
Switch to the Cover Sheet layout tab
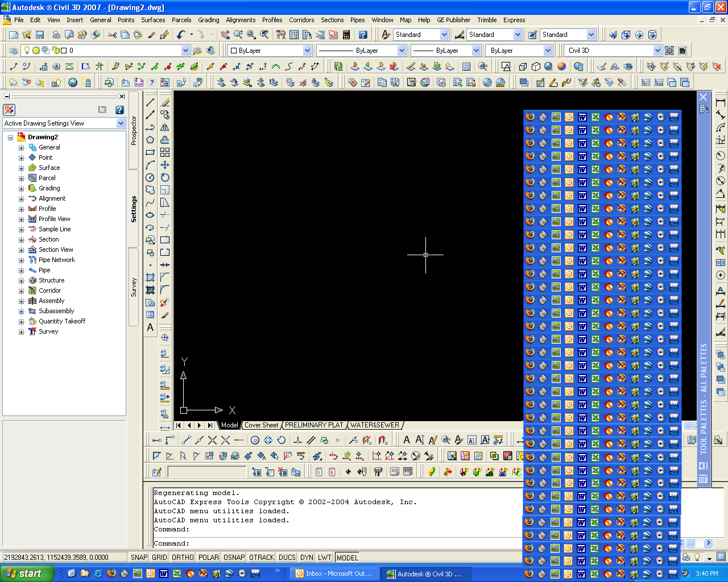pos(262,425)
